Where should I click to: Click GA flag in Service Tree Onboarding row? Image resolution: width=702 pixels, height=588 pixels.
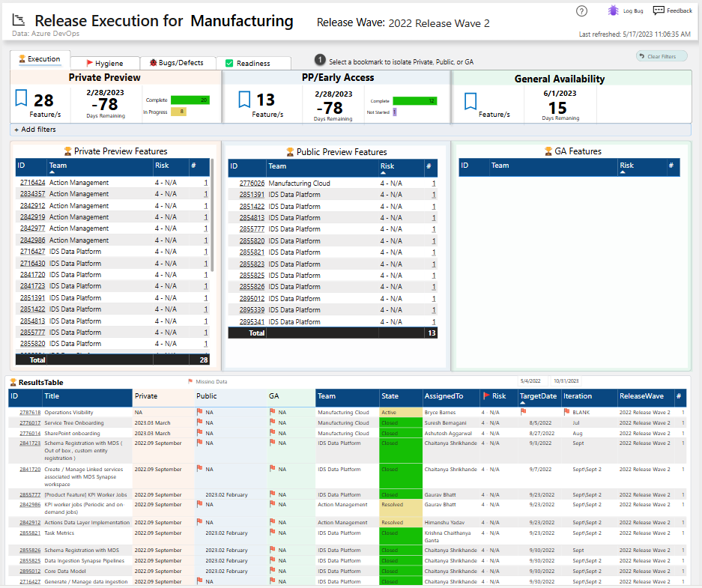point(272,422)
